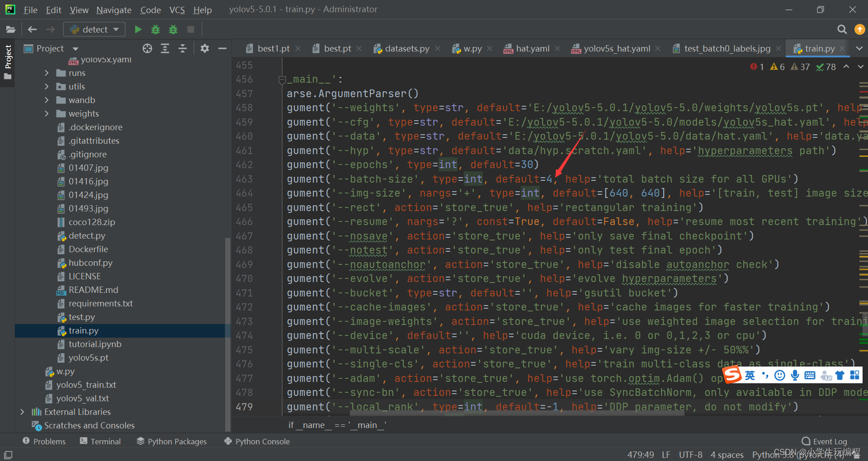This screenshot has width=868, height=461.
Task: Open Project panel settings gear
Action: 205,48
